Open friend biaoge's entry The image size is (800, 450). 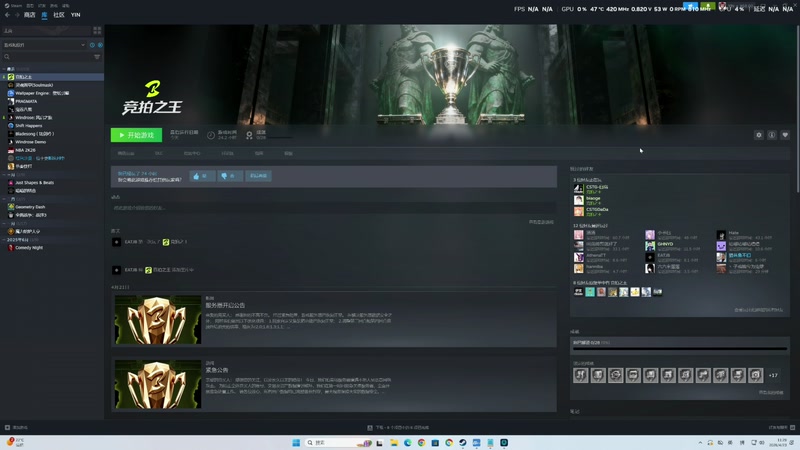tap(588, 200)
